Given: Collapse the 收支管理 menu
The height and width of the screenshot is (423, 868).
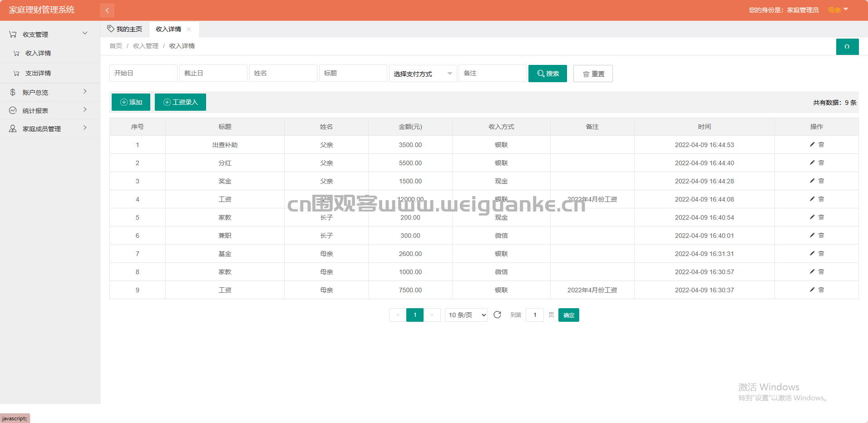Looking at the screenshot, I should tap(50, 34).
